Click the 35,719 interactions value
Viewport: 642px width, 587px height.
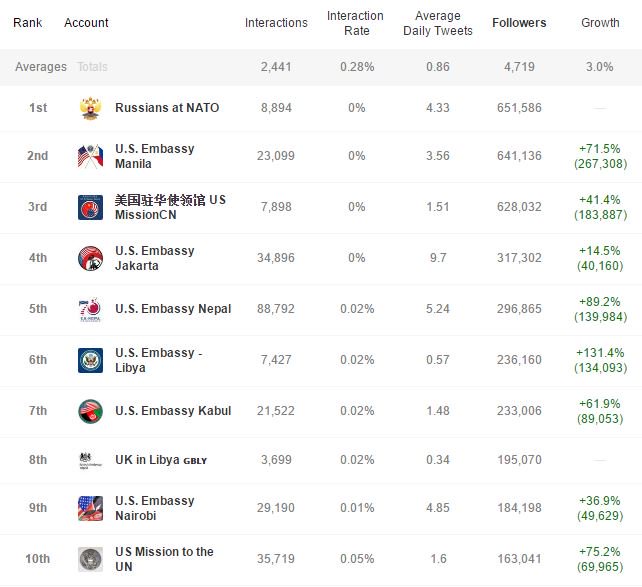click(276, 559)
